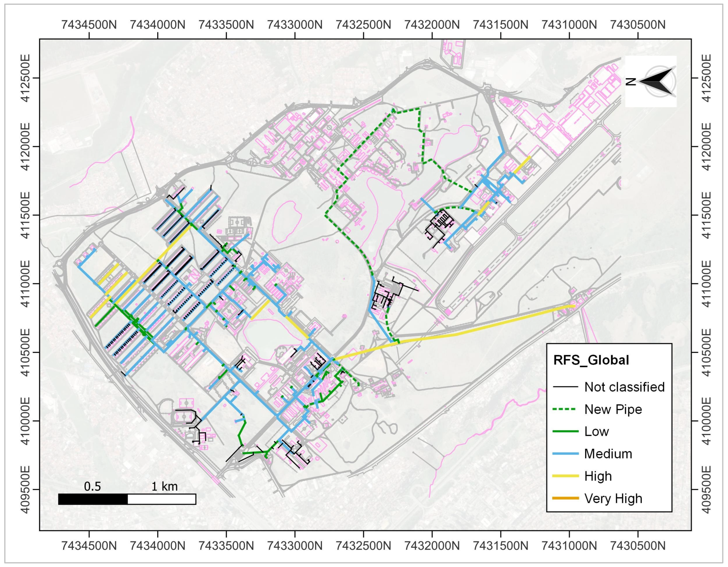This screenshot has height=567, width=728.
Task: Select the Very High orange legend line
Action: coord(565,498)
